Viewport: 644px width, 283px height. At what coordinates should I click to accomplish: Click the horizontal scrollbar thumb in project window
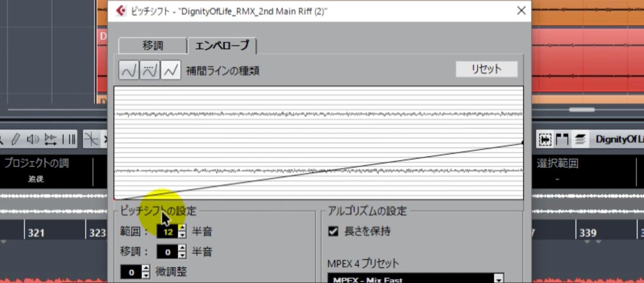point(582,110)
